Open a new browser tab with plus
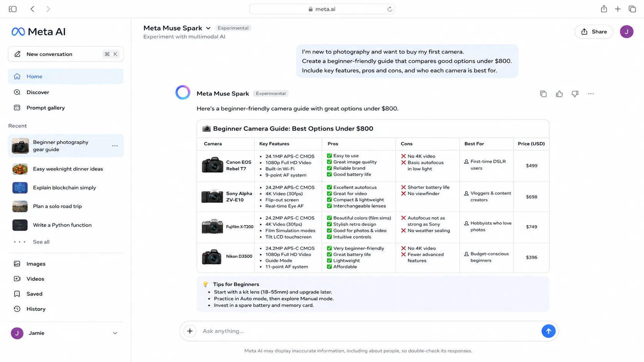 [617, 9]
